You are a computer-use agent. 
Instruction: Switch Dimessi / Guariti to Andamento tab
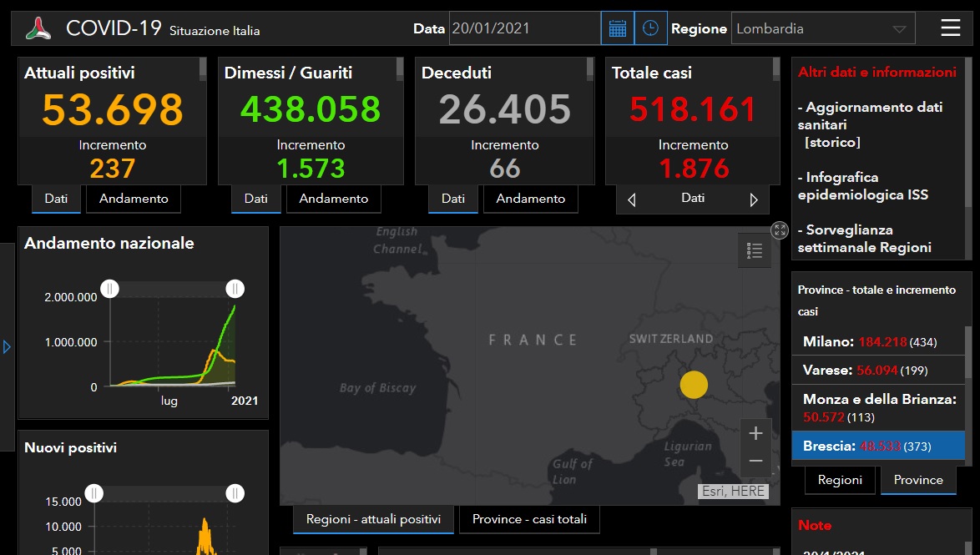(x=334, y=199)
